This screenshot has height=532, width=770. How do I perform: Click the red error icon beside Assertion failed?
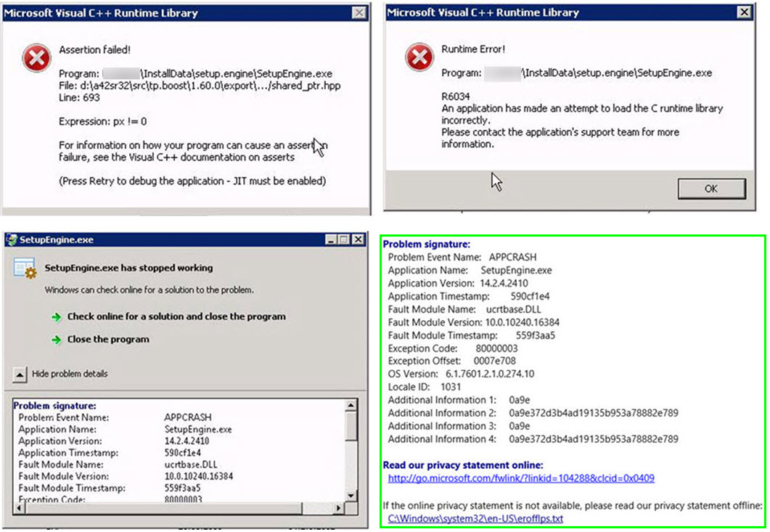(37, 59)
